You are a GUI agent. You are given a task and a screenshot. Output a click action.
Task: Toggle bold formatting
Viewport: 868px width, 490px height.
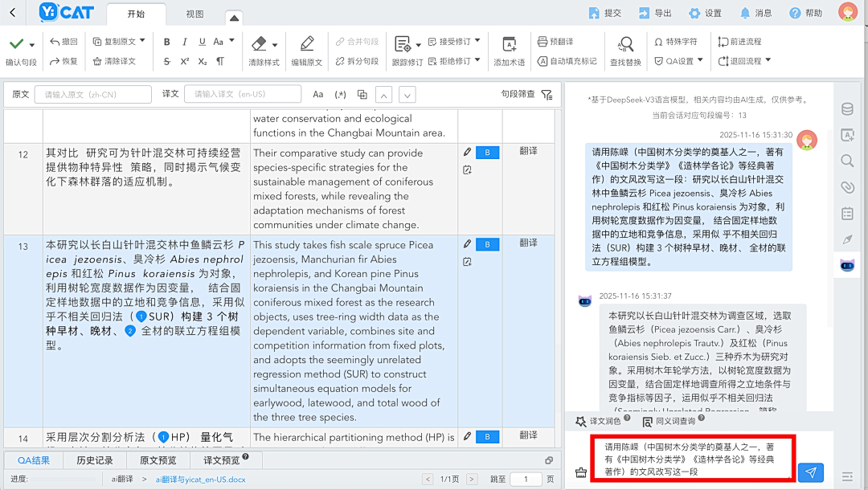pyautogui.click(x=166, y=40)
